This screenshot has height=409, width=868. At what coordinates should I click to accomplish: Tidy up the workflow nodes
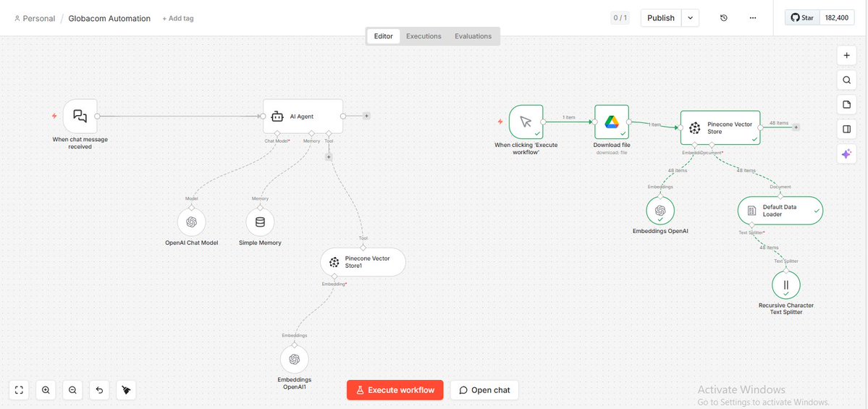point(127,390)
